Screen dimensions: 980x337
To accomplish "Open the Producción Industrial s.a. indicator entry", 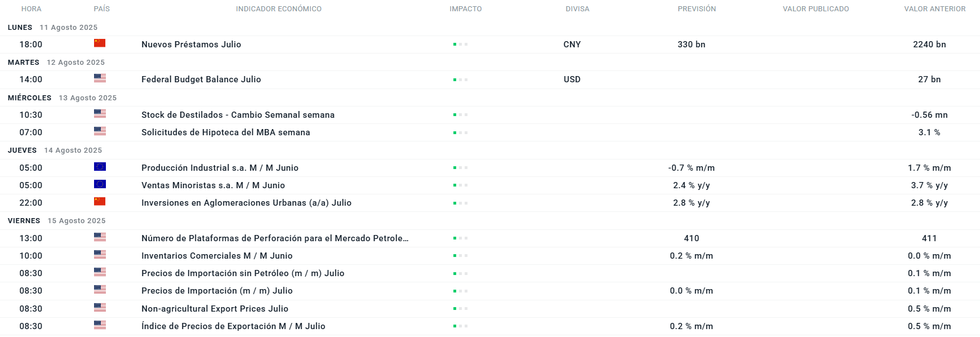I will (220, 167).
